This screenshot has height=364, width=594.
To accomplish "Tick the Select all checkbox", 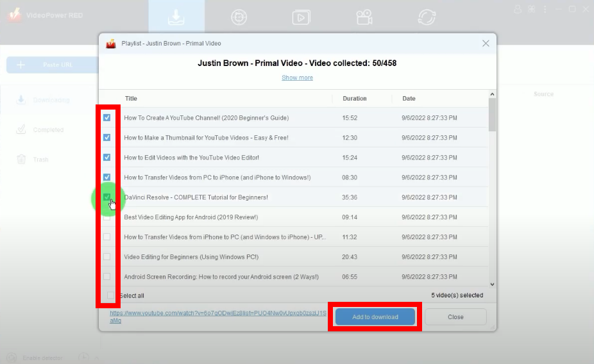I will click(110, 295).
